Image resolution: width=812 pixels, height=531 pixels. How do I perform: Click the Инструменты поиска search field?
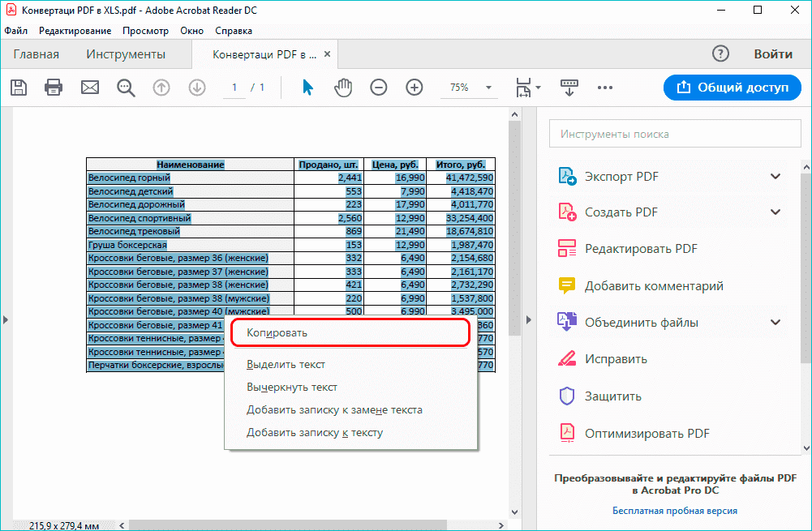pos(674,133)
